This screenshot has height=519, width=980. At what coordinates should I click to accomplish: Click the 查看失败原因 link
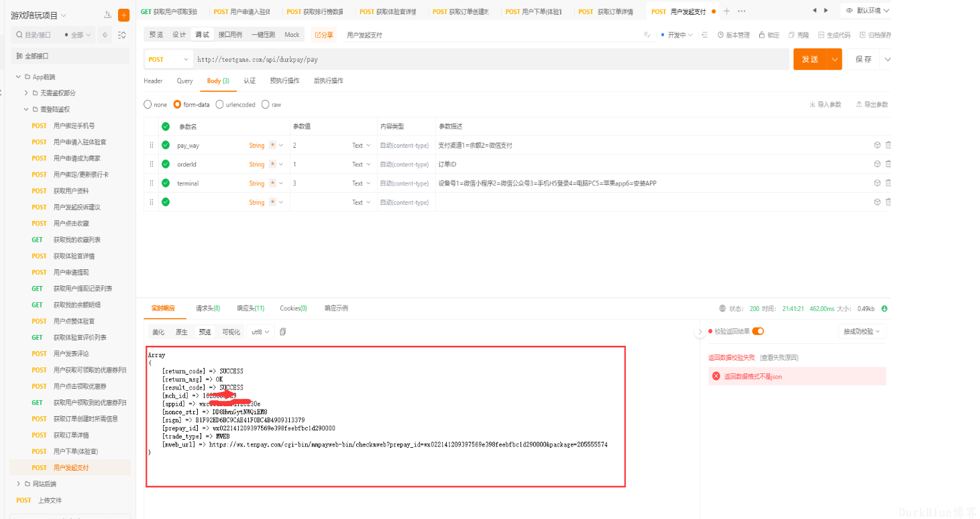[x=779, y=357]
